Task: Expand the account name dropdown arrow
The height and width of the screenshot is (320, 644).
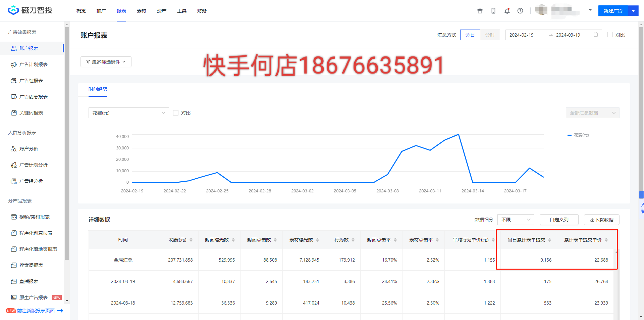Action: pos(590,10)
